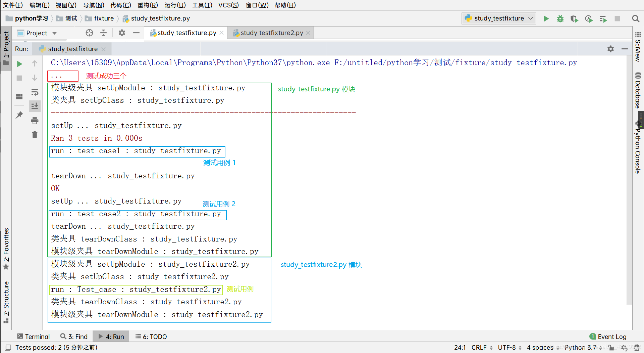Stop the running process in the top toolbar
Screen dimensions: 644x353
click(x=617, y=18)
